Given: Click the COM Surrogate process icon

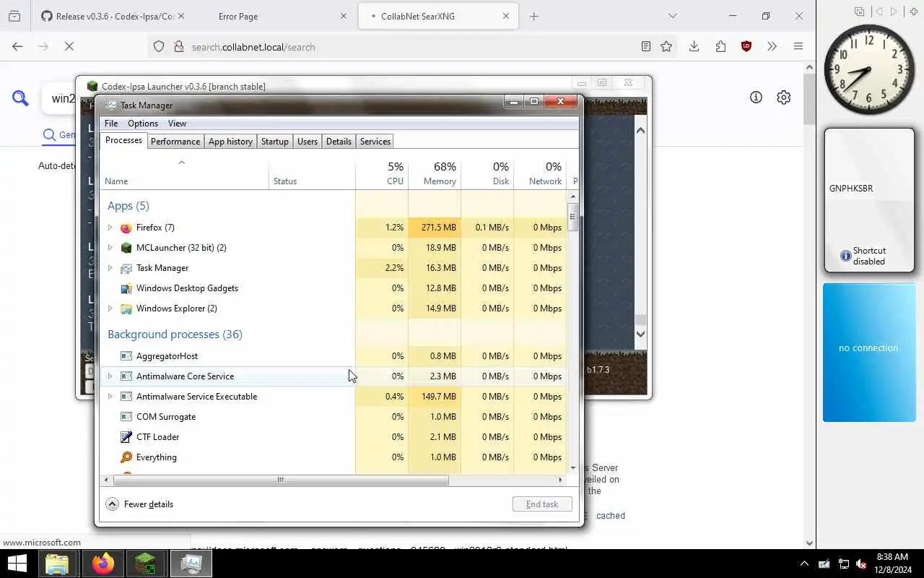Looking at the screenshot, I should 126,417.
